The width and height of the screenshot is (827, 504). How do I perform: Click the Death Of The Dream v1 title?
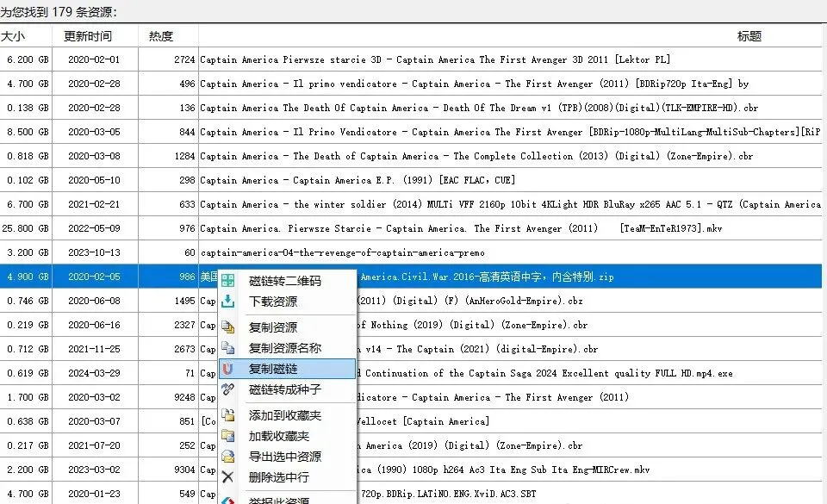tap(479, 108)
